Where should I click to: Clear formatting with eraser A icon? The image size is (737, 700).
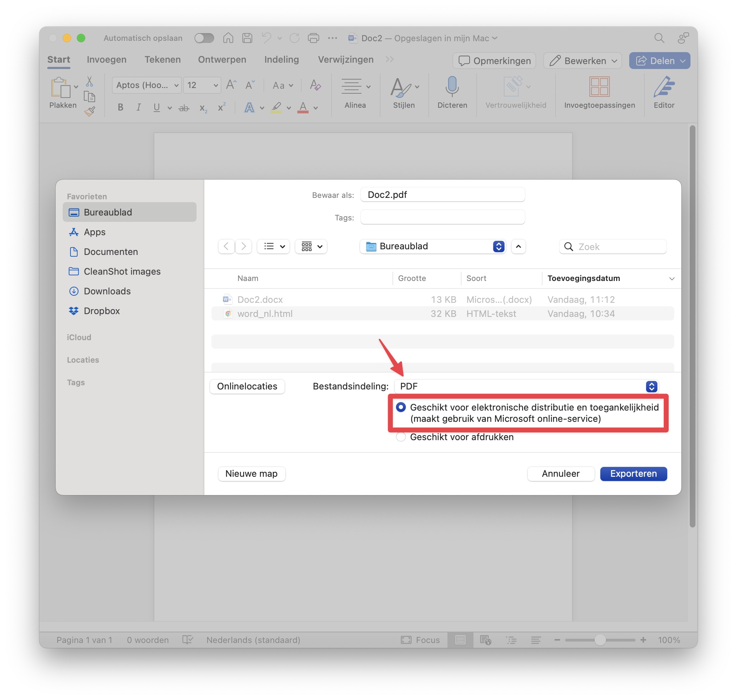pyautogui.click(x=315, y=85)
